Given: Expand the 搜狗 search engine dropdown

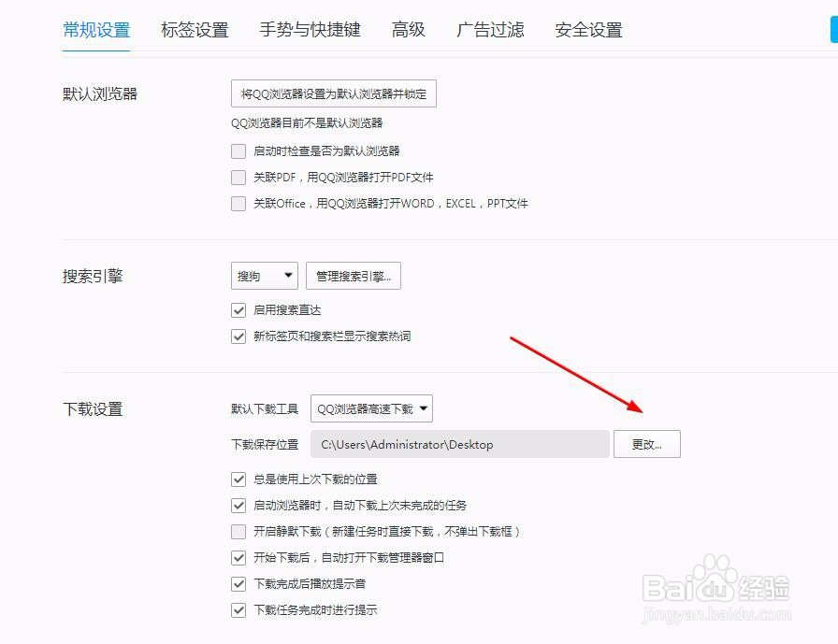Looking at the screenshot, I should tap(265, 276).
